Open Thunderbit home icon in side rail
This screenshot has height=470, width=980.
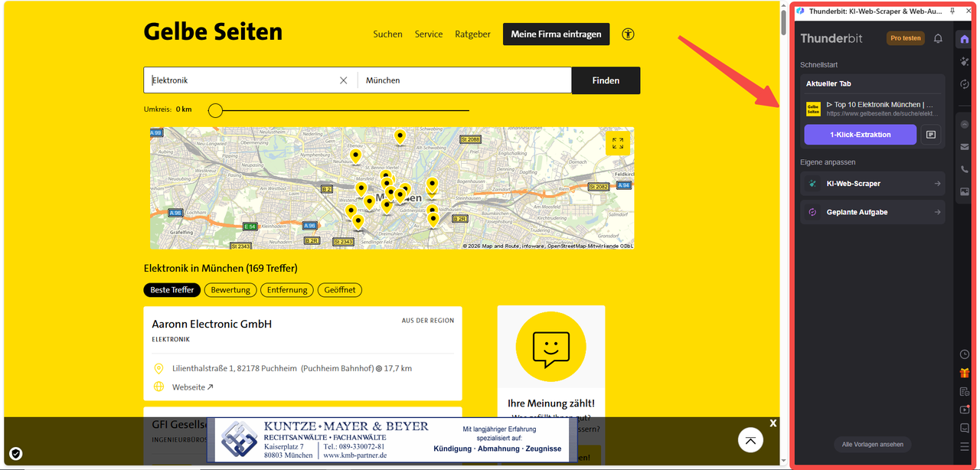click(965, 39)
